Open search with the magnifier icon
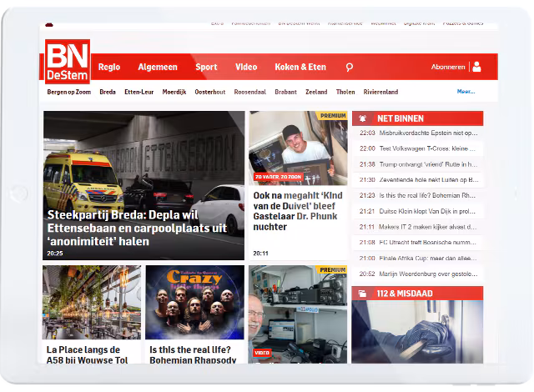Screen dimensions: 534x392 [350, 68]
